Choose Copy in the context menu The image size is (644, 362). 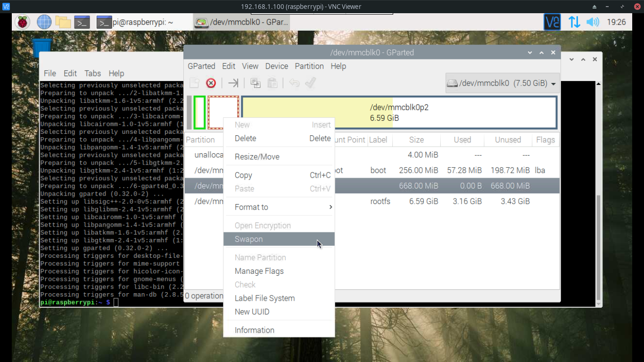[279, 175]
